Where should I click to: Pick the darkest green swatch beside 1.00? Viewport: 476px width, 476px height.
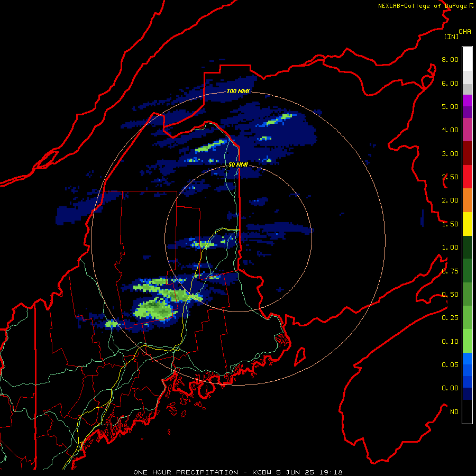467,248
